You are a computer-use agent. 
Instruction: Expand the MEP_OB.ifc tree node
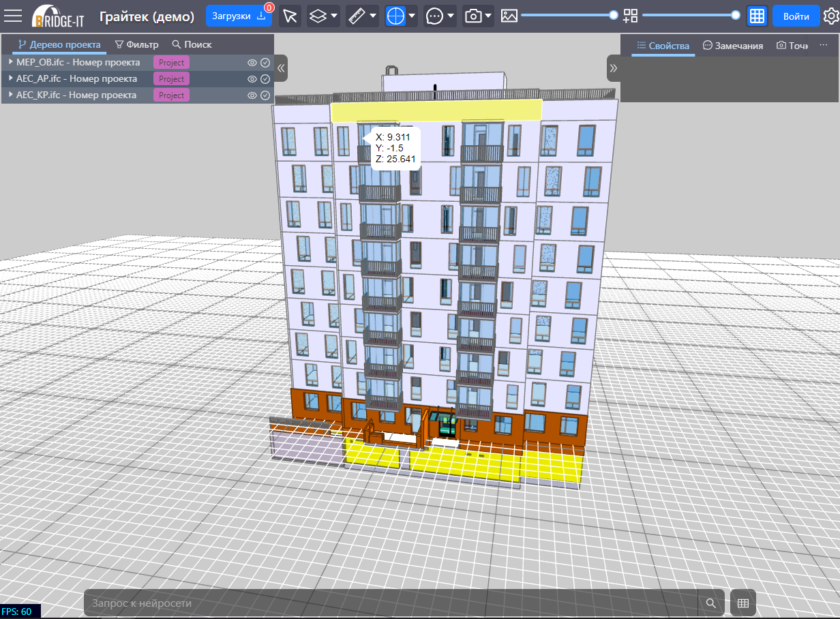pyautogui.click(x=11, y=62)
